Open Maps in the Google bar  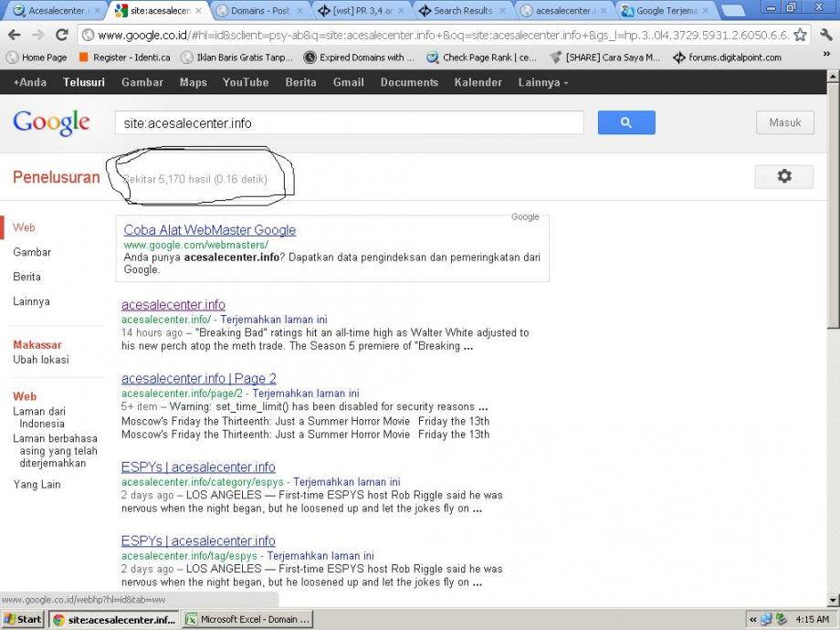click(x=194, y=82)
